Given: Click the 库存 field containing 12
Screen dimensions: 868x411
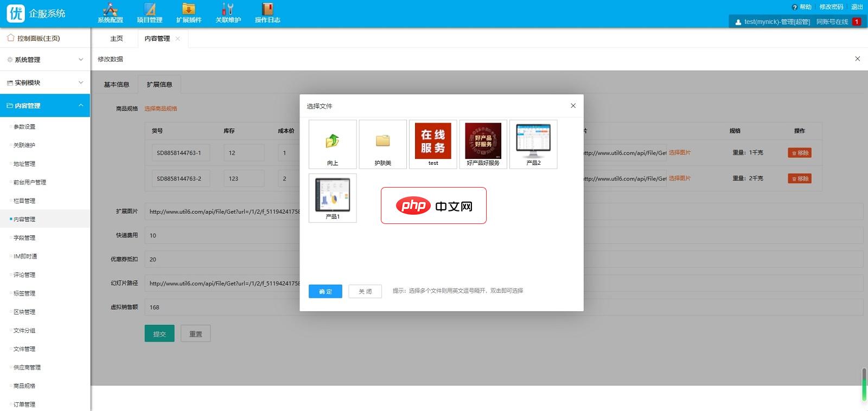Looking at the screenshot, I should [244, 153].
